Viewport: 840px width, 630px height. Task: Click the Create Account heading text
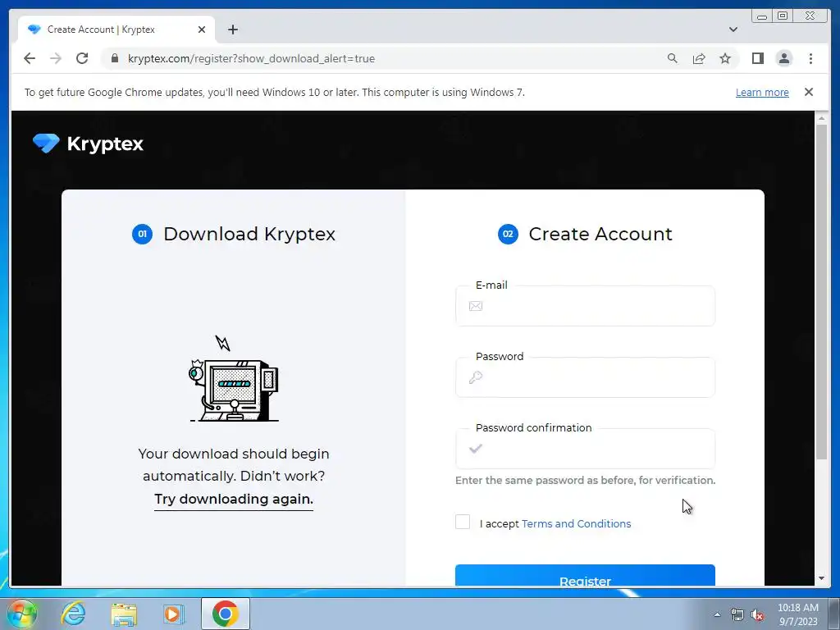pyautogui.click(x=600, y=234)
